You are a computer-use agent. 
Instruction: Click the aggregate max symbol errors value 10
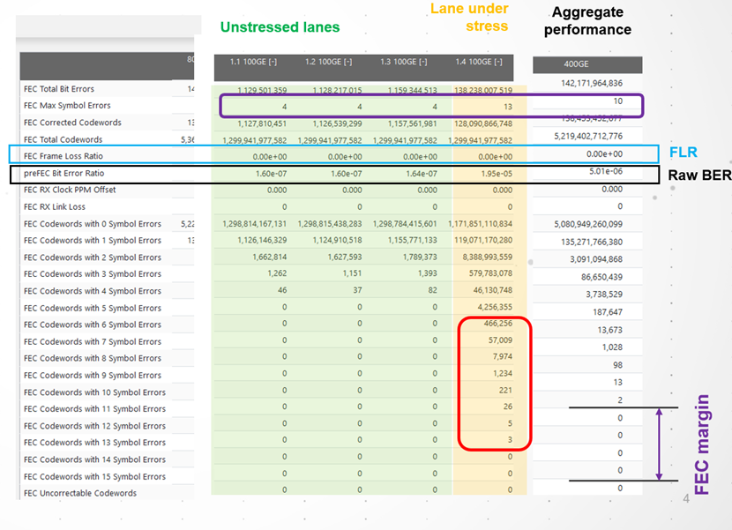(x=618, y=101)
